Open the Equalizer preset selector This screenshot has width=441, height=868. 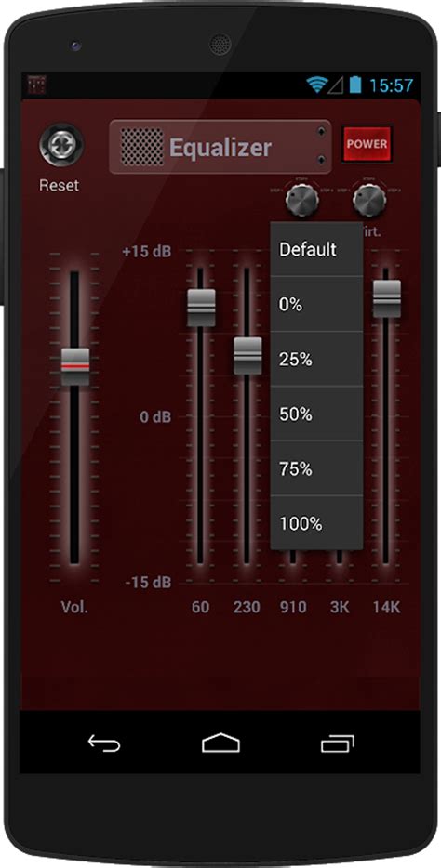pyautogui.click(x=220, y=147)
